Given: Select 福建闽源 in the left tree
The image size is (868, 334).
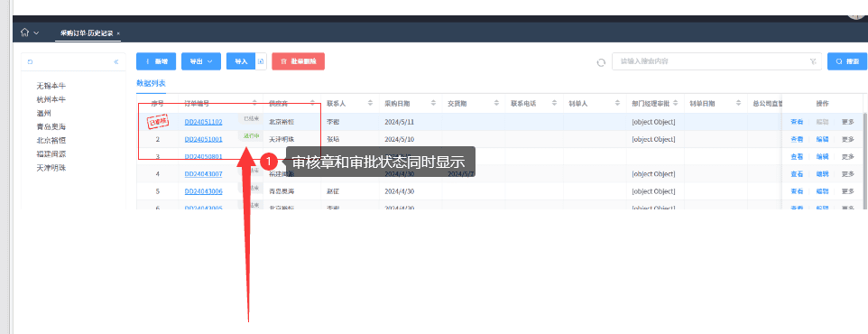Looking at the screenshot, I should click(51, 154).
